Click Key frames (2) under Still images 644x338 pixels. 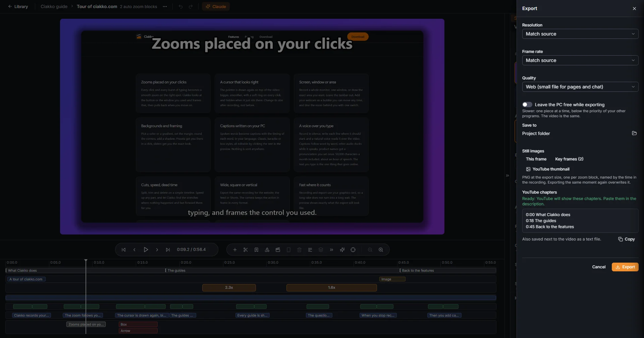tap(569, 159)
